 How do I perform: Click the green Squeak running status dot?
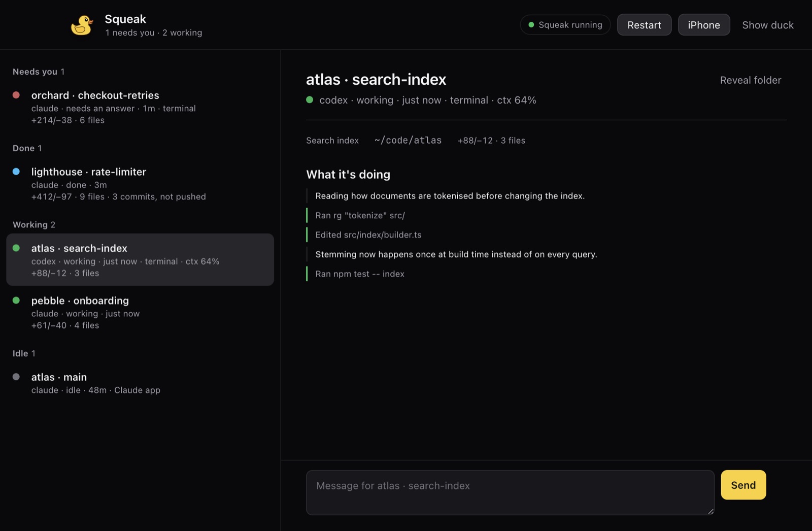pyautogui.click(x=531, y=25)
